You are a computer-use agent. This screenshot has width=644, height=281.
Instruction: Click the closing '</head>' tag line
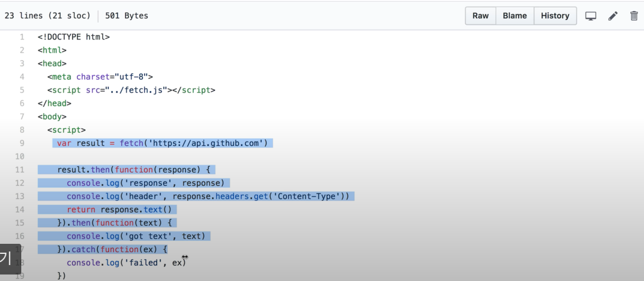54,103
